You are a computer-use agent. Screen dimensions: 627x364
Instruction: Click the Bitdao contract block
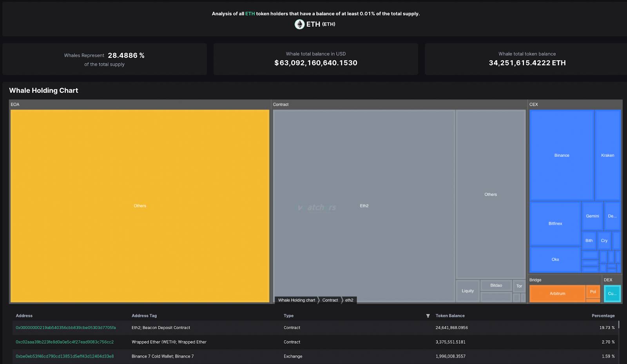[x=496, y=285]
